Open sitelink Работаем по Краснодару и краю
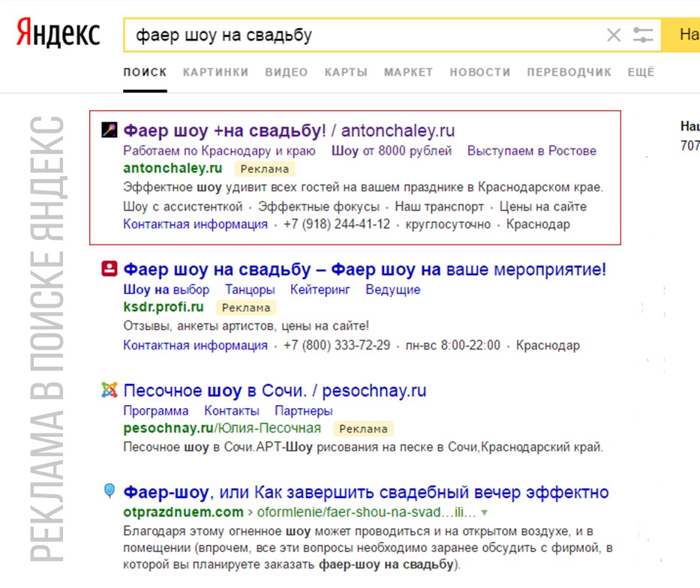 pos(219,151)
